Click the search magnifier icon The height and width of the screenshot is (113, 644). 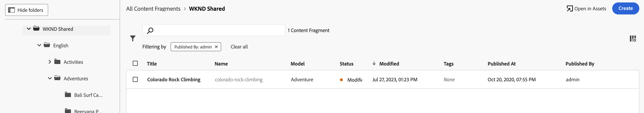click(150, 30)
